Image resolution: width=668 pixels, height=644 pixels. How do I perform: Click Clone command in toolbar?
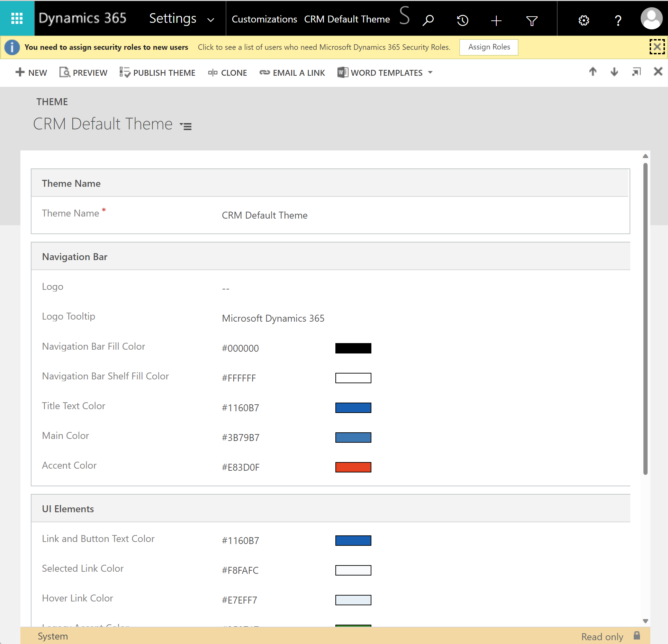pos(227,73)
